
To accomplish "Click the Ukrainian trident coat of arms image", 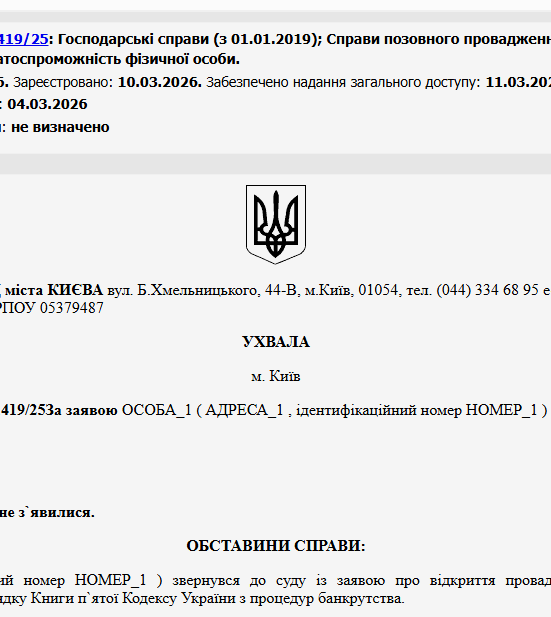I will 276,224.
